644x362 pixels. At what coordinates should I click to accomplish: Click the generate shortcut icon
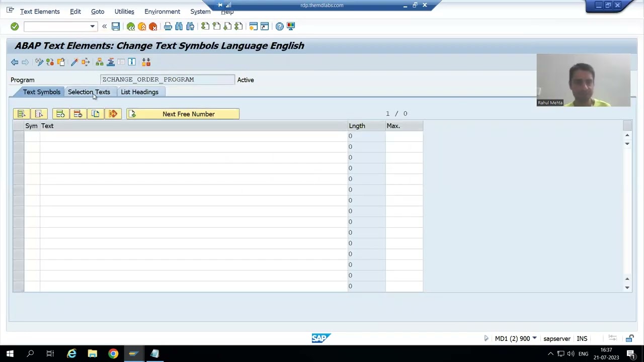tap(265, 26)
